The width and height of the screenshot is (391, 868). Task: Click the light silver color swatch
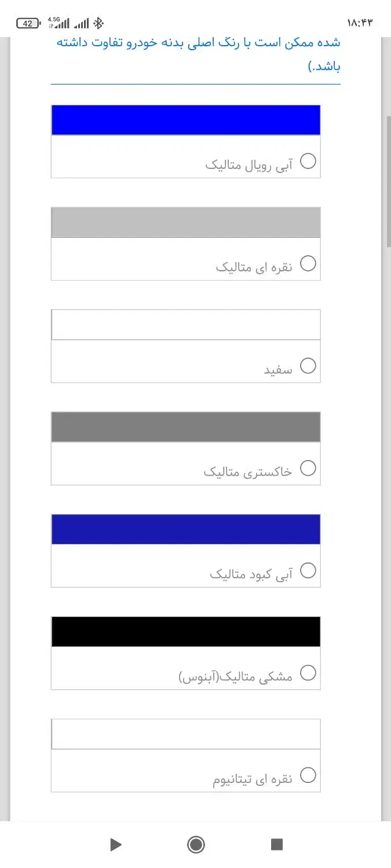point(185,223)
